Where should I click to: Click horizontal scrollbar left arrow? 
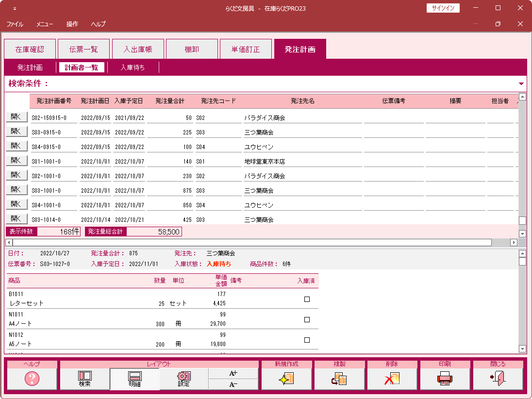click(x=9, y=242)
